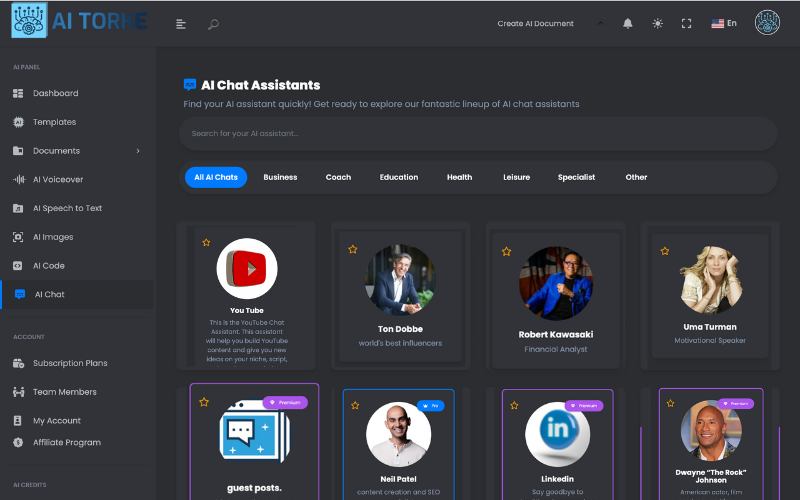
Task: Open Linkedin assistant logo
Action: point(557,434)
